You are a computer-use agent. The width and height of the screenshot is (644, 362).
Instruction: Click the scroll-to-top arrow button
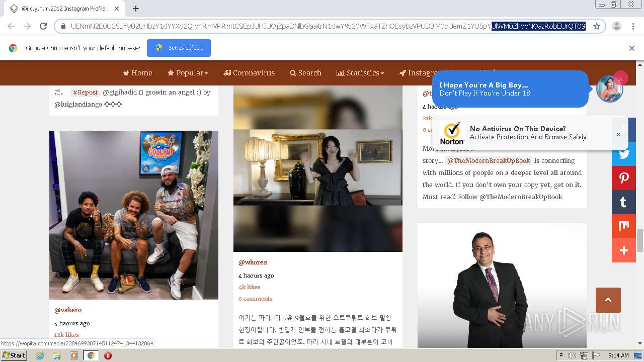[x=608, y=300]
